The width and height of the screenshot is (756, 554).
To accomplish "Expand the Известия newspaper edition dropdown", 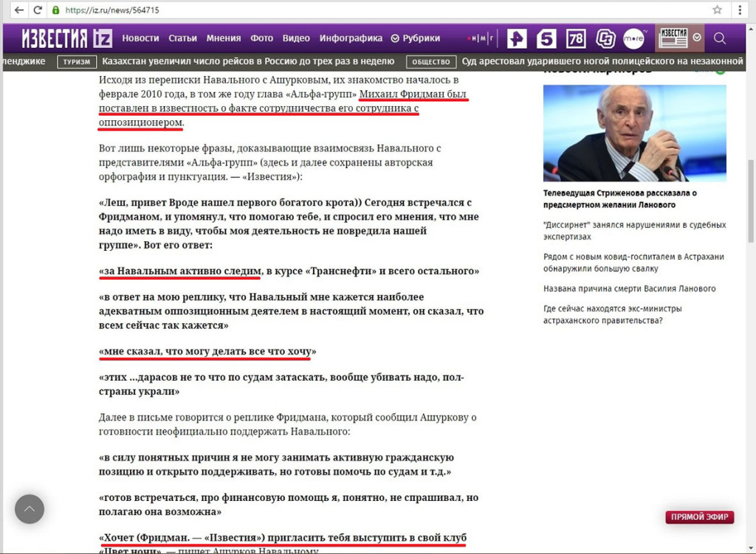I will coord(696,38).
